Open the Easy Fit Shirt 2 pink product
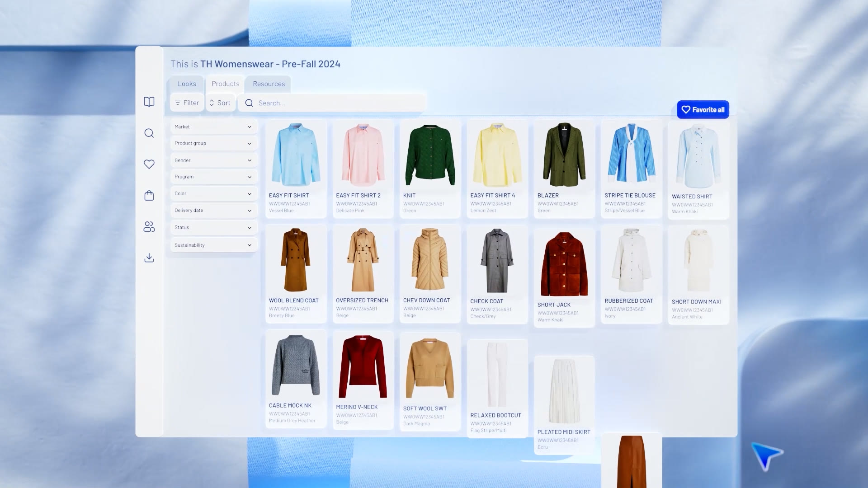 tap(363, 169)
